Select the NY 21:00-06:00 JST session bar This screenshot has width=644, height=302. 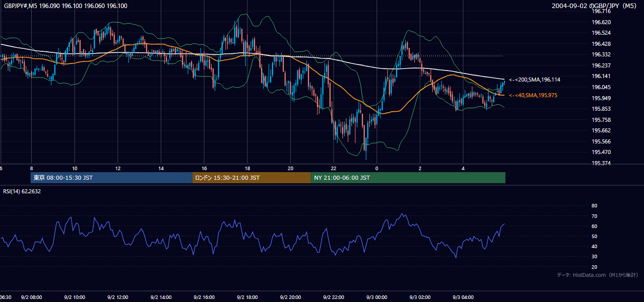tap(408, 178)
